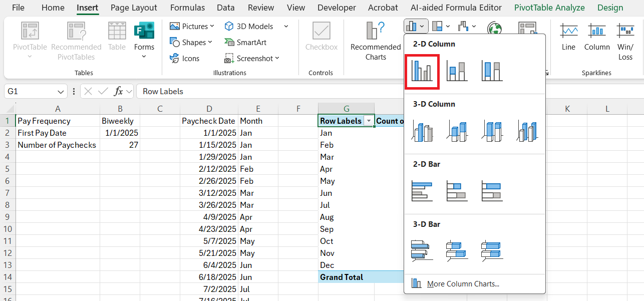The image size is (644, 301).
Task: Select pivot row label Aug
Action: (346, 217)
